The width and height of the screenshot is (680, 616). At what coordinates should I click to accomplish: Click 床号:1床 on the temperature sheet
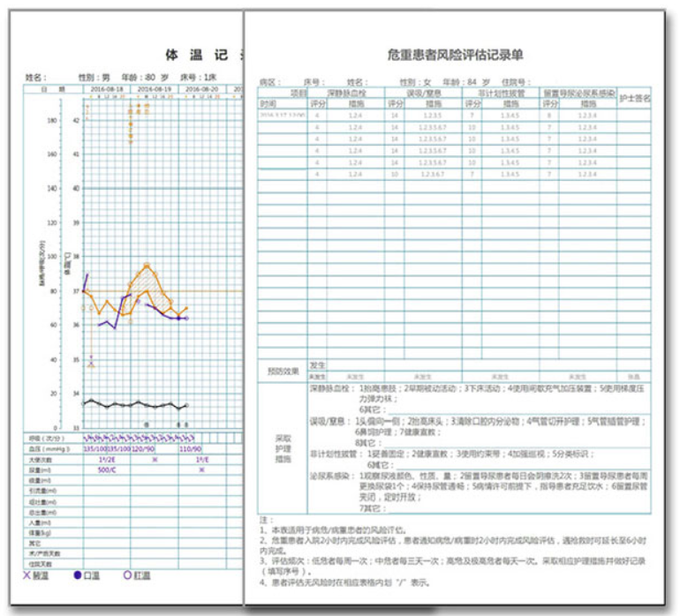(198, 78)
